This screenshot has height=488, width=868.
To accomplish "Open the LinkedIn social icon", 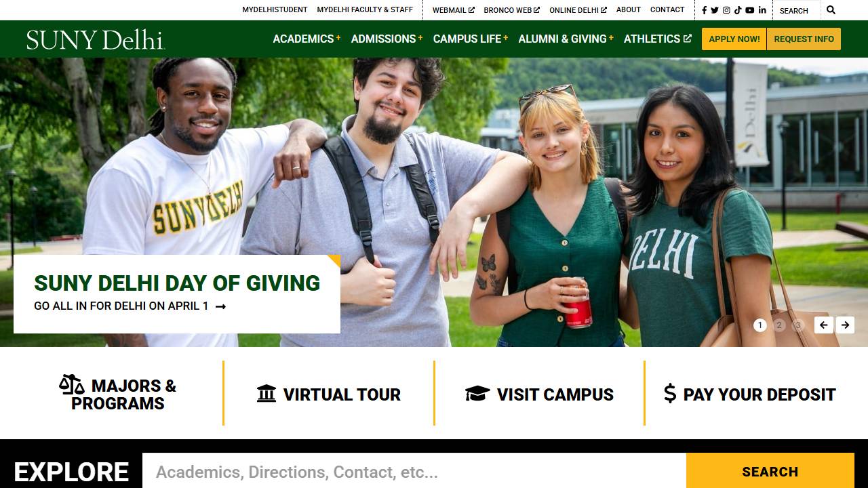I will 762,10.
